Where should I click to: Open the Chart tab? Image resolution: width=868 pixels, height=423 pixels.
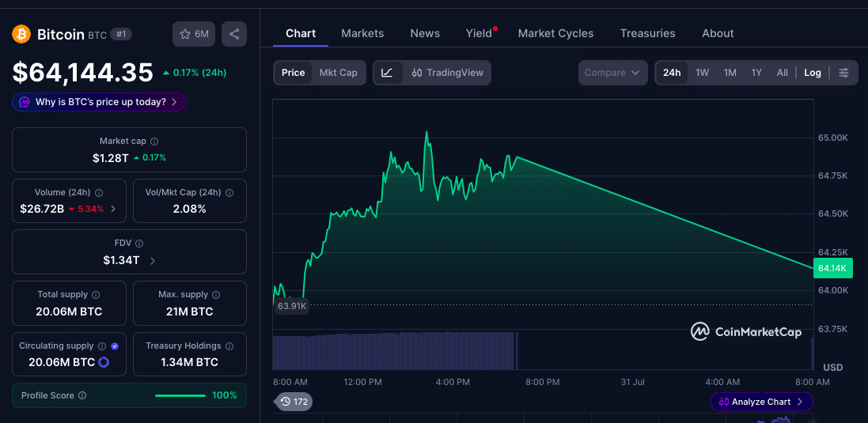coord(301,33)
